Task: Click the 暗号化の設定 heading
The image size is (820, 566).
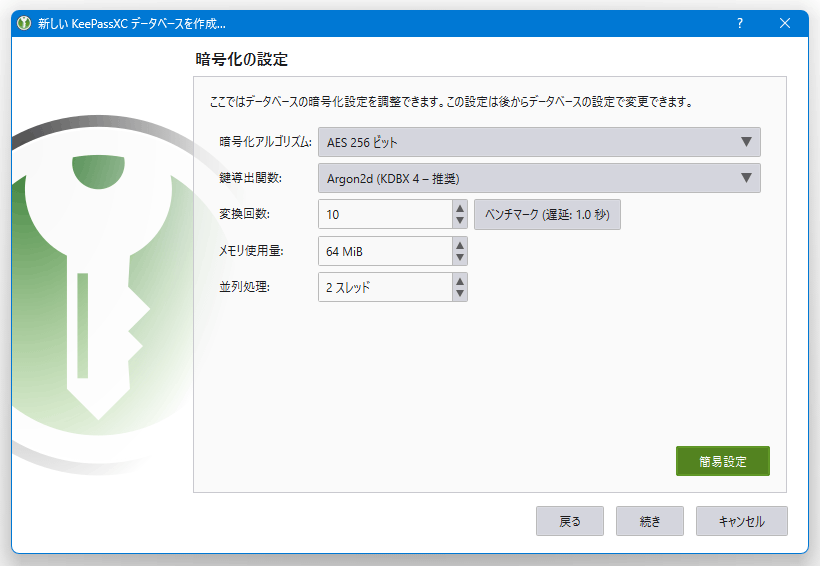Action: tap(242, 59)
